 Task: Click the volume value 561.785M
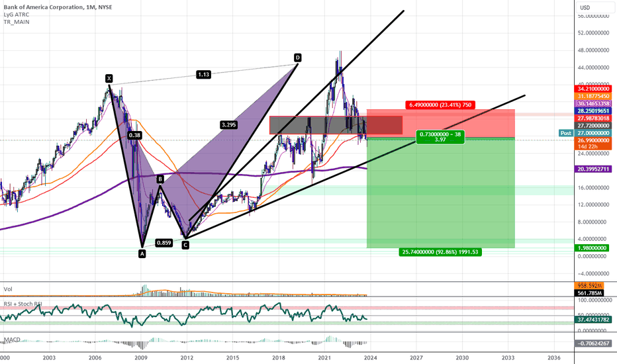pos(589,293)
